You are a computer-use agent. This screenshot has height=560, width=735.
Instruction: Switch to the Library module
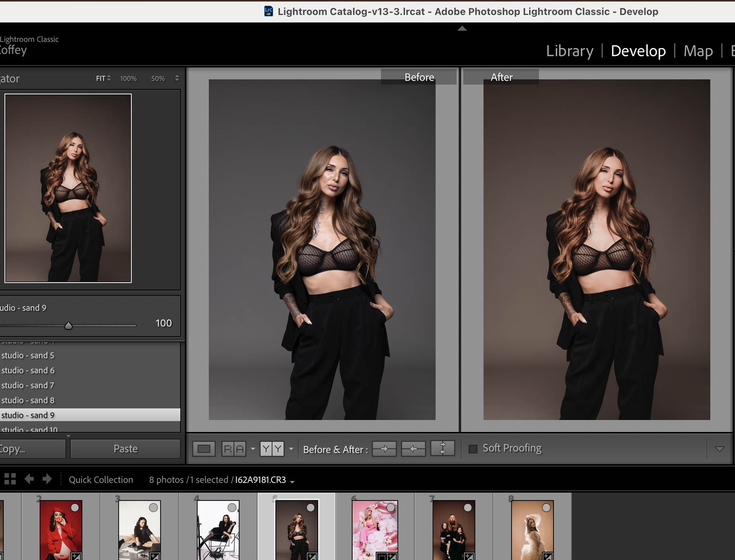point(570,51)
